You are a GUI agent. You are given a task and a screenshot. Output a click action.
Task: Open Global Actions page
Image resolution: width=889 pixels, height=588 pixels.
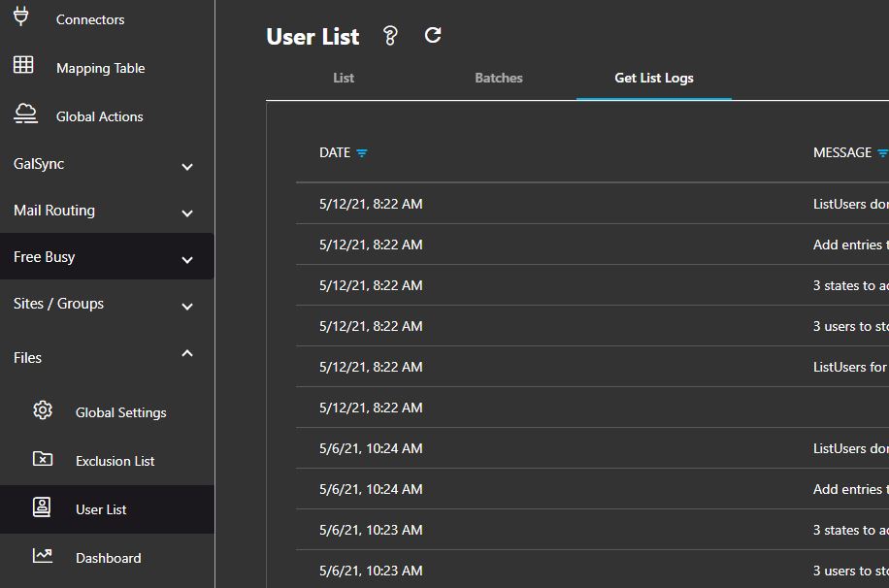(x=100, y=116)
